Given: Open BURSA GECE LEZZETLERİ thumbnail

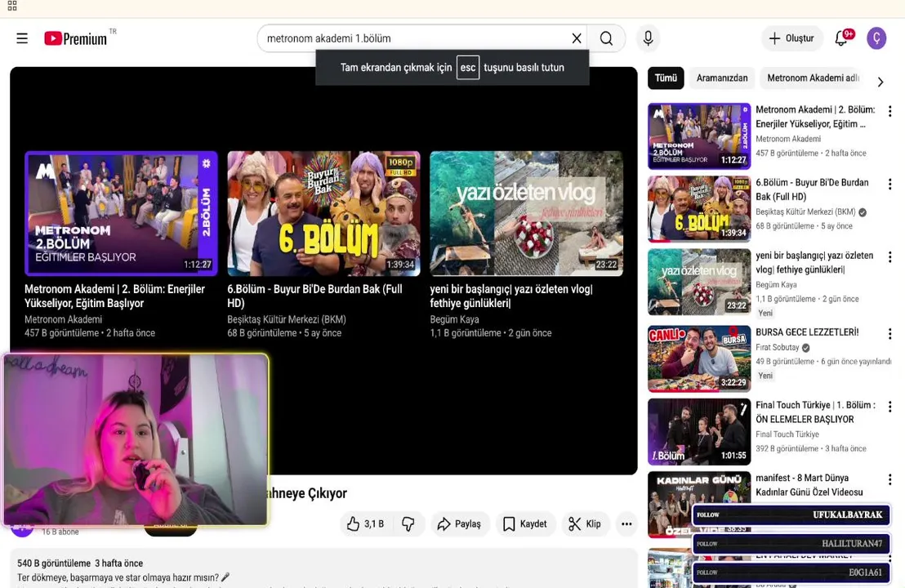Looking at the screenshot, I should click(x=699, y=359).
